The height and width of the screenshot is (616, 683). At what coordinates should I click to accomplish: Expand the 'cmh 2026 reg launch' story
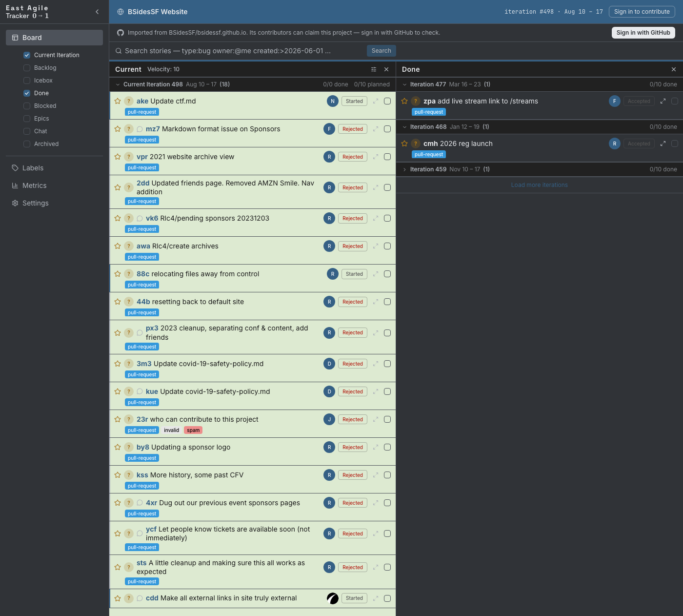[663, 144]
